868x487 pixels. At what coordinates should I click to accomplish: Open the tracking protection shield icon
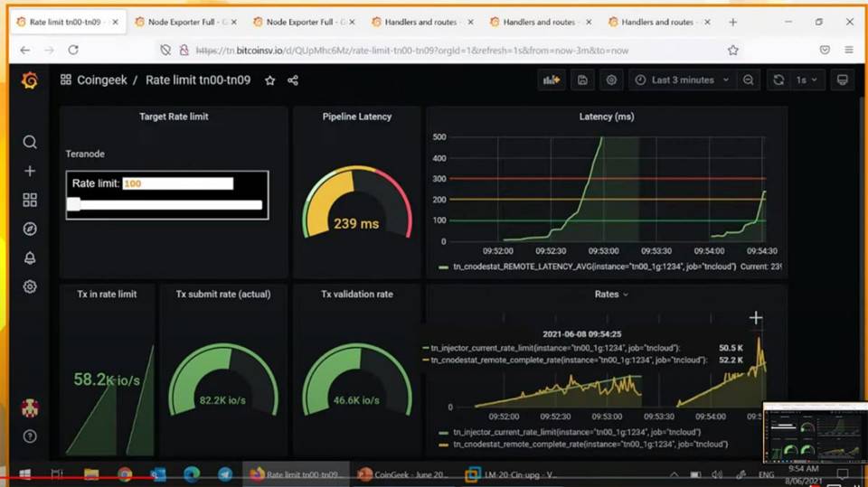pos(165,51)
